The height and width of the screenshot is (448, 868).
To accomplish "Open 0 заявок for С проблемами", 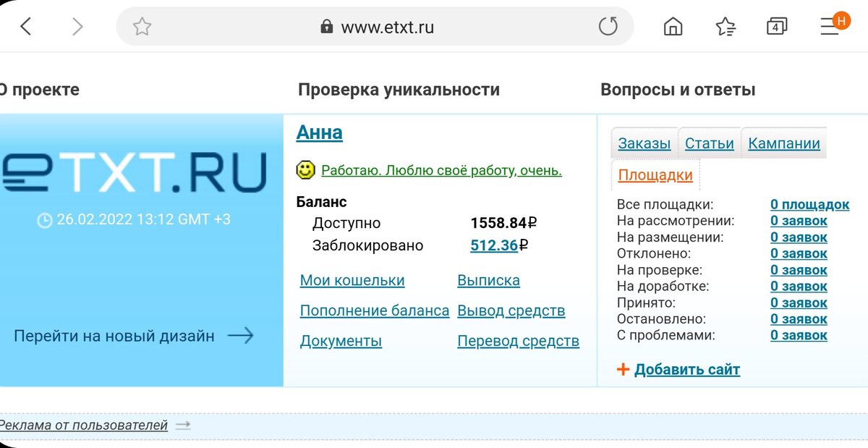I will tap(799, 336).
